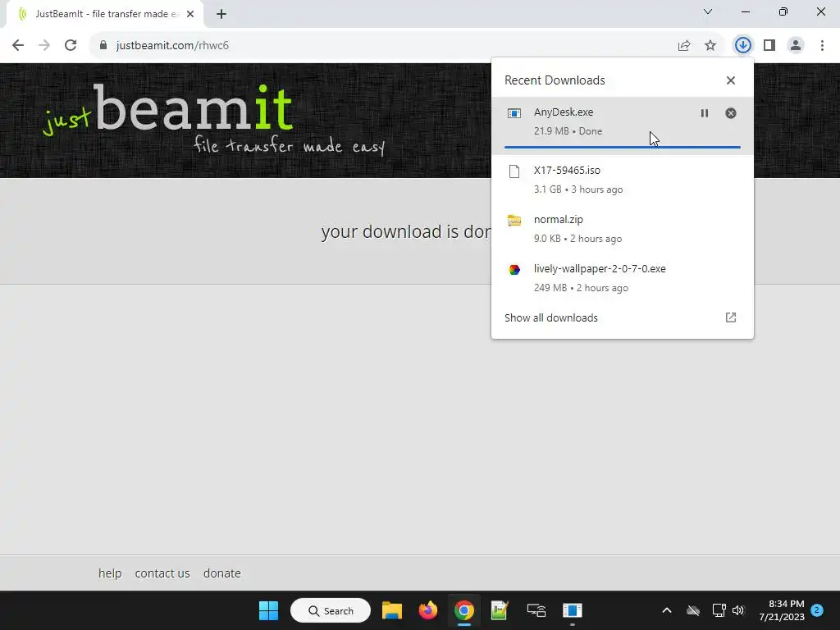Click the cloud sync tray icon
The width and height of the screenshot is (840, 630).
[x=693, y=610]
